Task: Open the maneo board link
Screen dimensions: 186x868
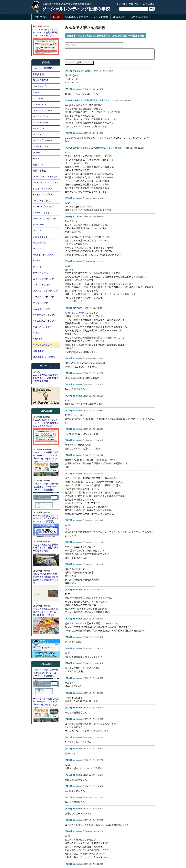Action: point(46,261)
